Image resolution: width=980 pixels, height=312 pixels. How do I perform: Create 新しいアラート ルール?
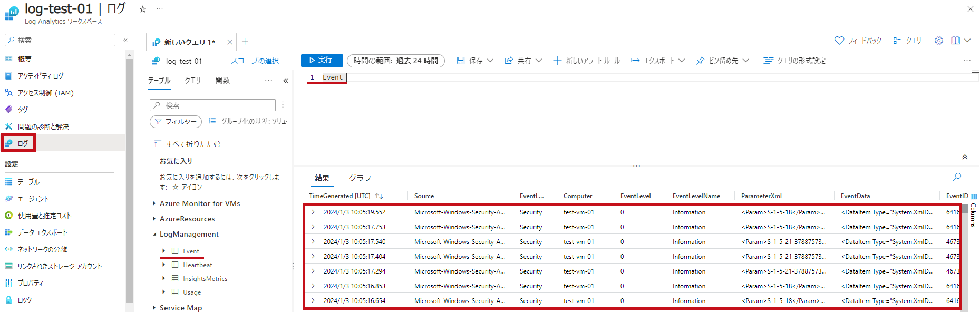pyautogui.click(x=587, y=61)
